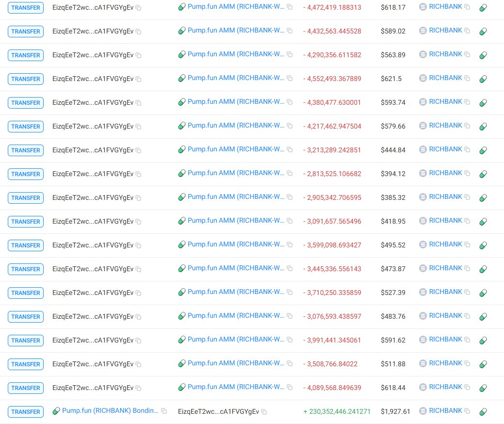Click the pill icon at end of the $1,927.61 row
This screenshot has height=424, width=504.
tap(483, 412)
